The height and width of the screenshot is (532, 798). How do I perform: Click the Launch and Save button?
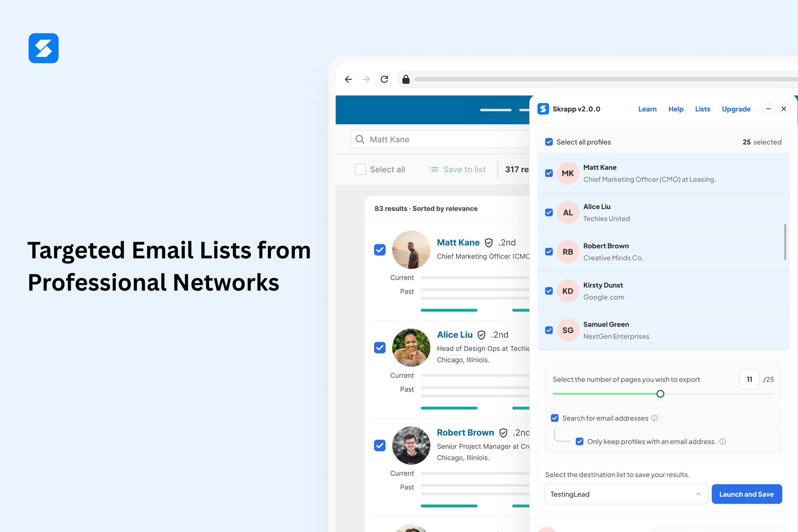pyautogui.click(x=747, y=494)
